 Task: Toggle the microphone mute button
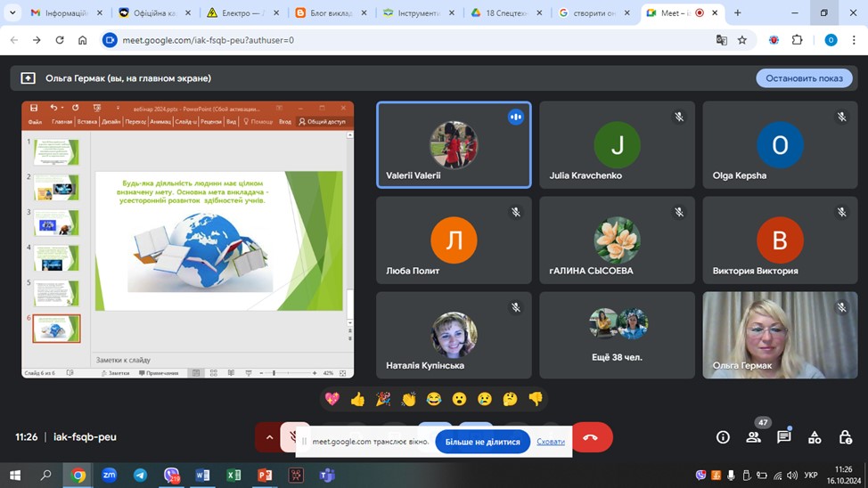pyautogui.click(x=294, y=437)
